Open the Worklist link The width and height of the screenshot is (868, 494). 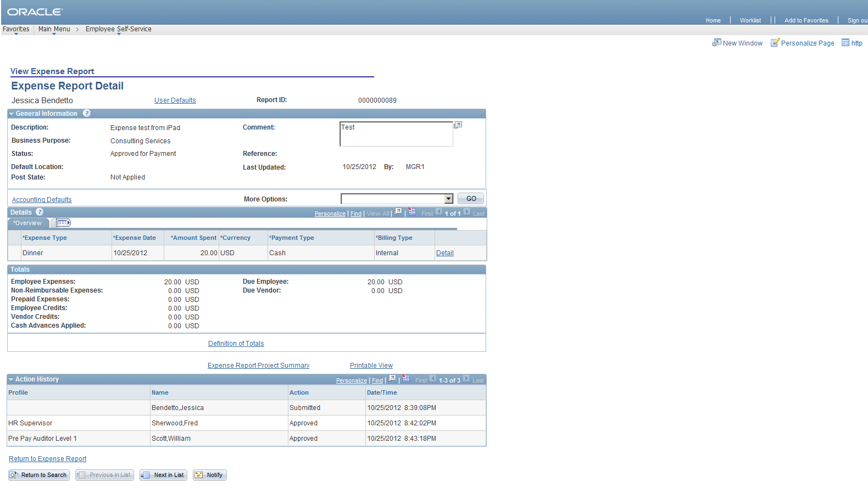[x=750, y=20]
